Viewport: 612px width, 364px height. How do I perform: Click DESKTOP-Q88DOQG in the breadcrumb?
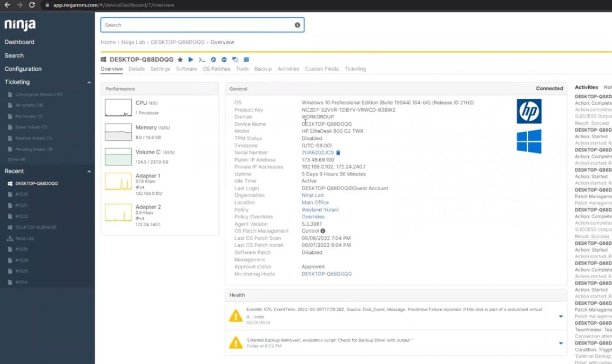178,42
